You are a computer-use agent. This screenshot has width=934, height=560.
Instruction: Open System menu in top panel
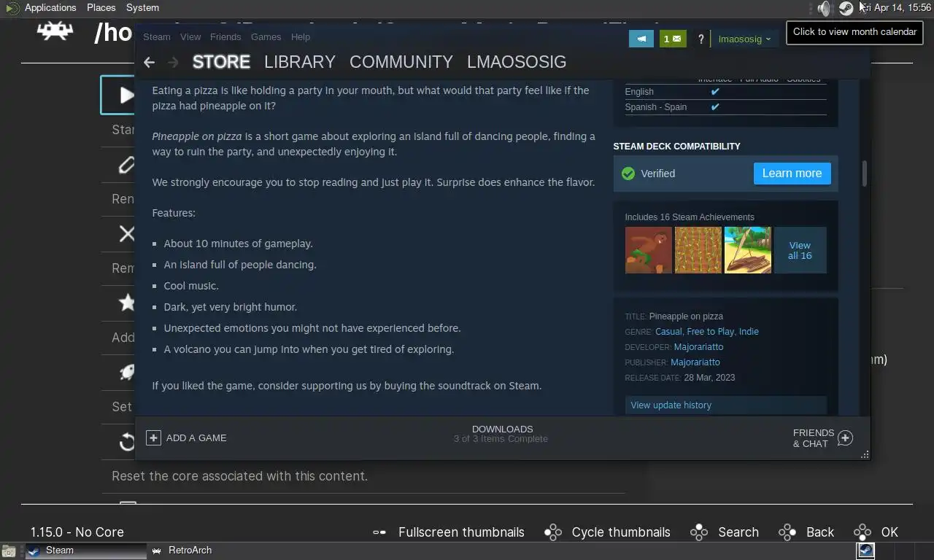click(x=142, y=8)
